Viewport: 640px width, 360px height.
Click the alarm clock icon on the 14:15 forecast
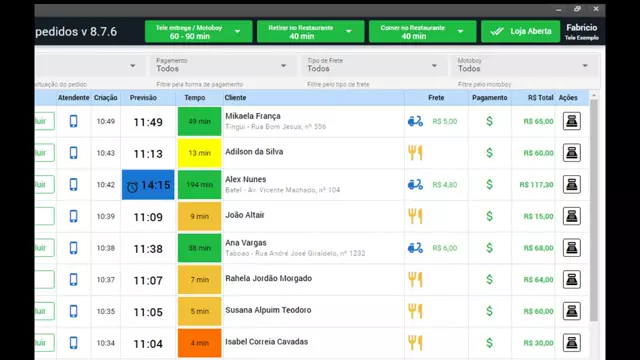(132, 187)
